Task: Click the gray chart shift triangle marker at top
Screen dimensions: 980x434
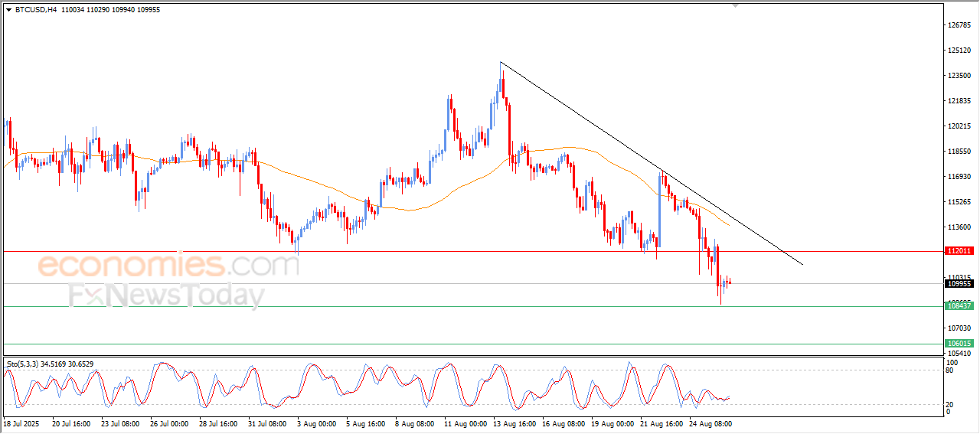Action: pos(736,5)
